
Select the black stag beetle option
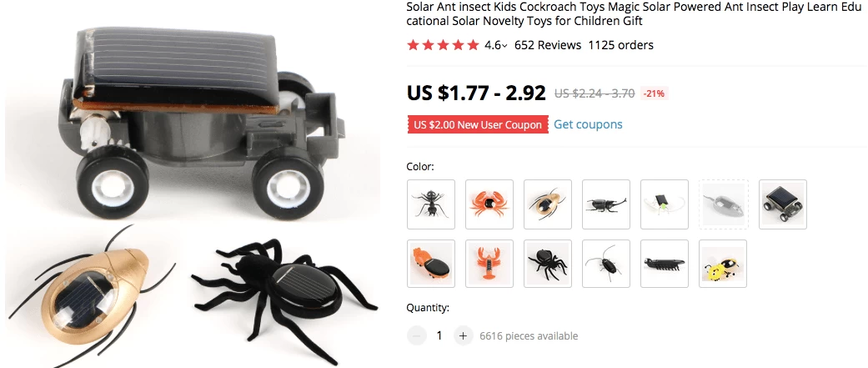606,204
